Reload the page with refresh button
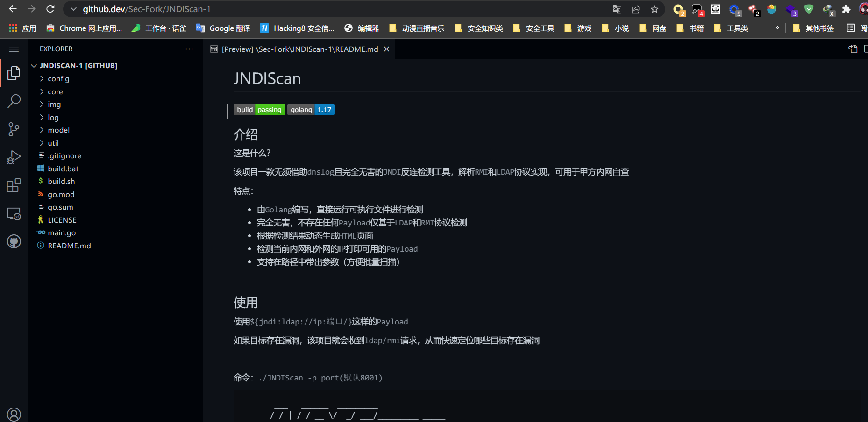Viewport: 868px width, 422px height. 50,9
